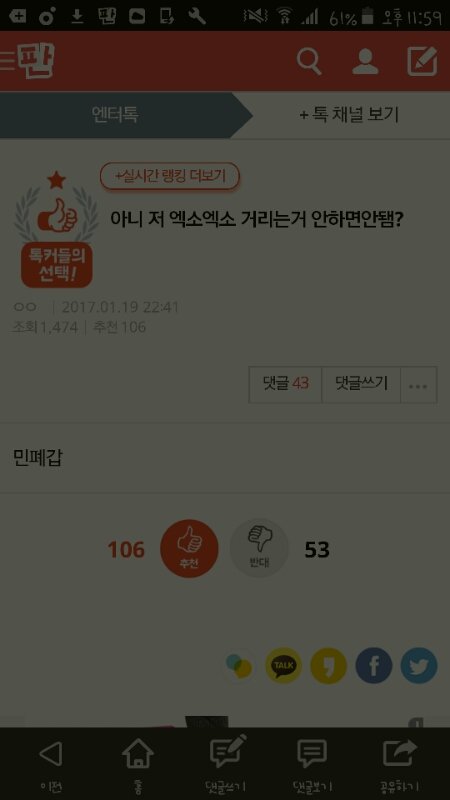Go home via 홈 bottom icon
This screenshot has width=450, height=800.
[x=138, y=764]
